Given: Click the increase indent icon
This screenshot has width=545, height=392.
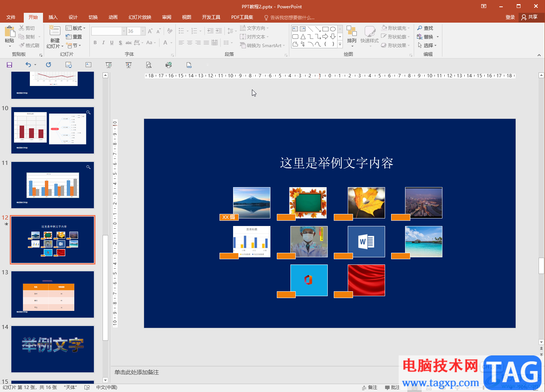Looking at the screenshot, I should tap(219, 31).
